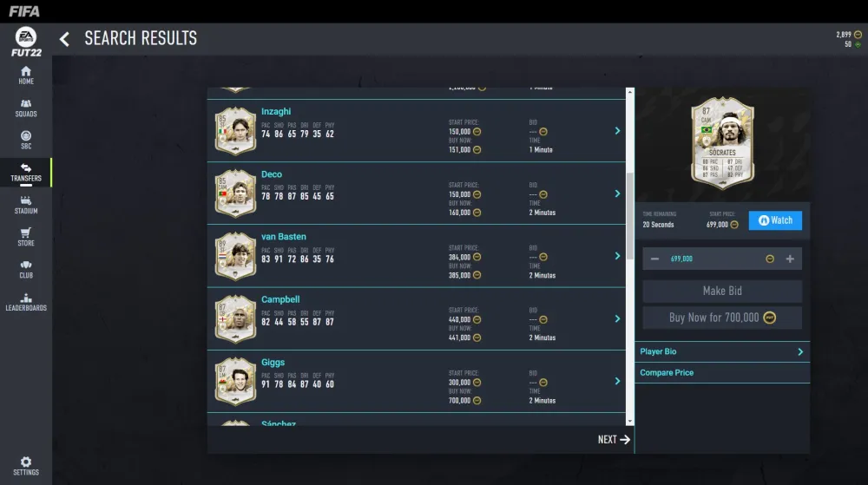Image resolution: width=868 pixels, height=485 pixels.
Task: Open Settings gear in sidebar
Action: [x=26, y=466]
